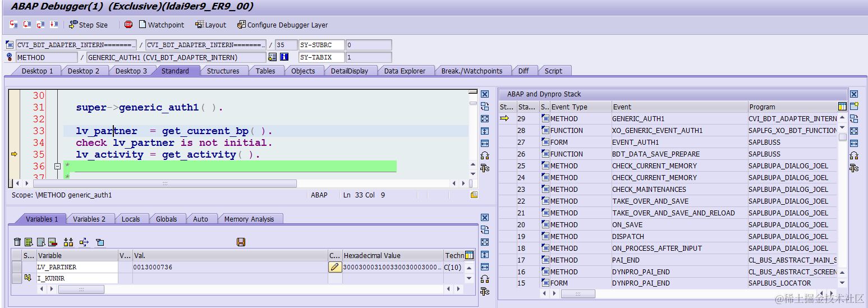Click source editor horizontal scrollbar thumb
The width and height of the screenshot is (868, 308).
tap(164, 183)
